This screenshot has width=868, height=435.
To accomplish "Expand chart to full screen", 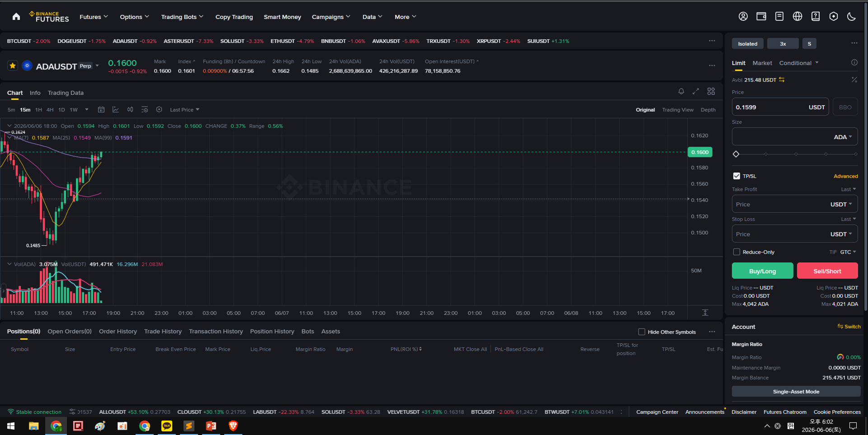I will click(695, 91).
